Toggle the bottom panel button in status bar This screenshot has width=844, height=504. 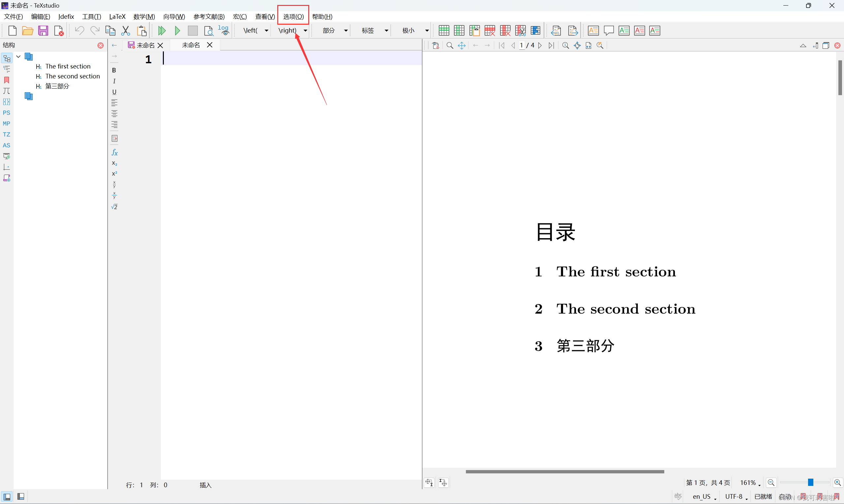21,496
